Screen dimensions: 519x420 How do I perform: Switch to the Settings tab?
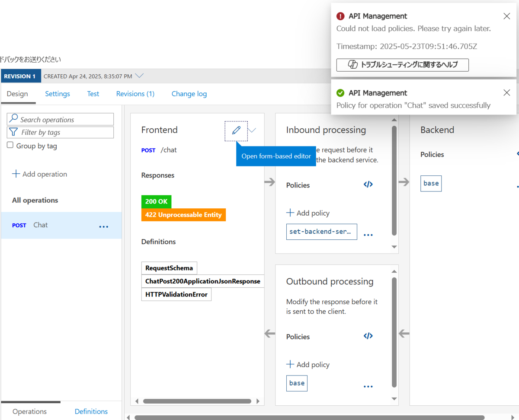click(58, 94)
